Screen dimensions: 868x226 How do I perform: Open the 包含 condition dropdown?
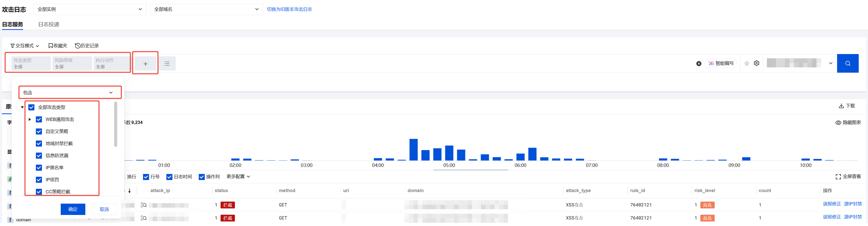pyautogui.click(x=68, y=92)
